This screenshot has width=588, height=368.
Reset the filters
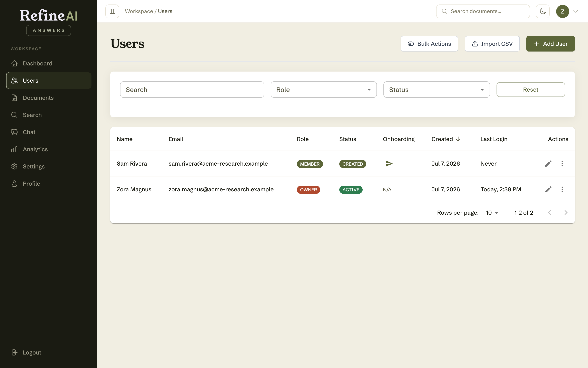531,90
